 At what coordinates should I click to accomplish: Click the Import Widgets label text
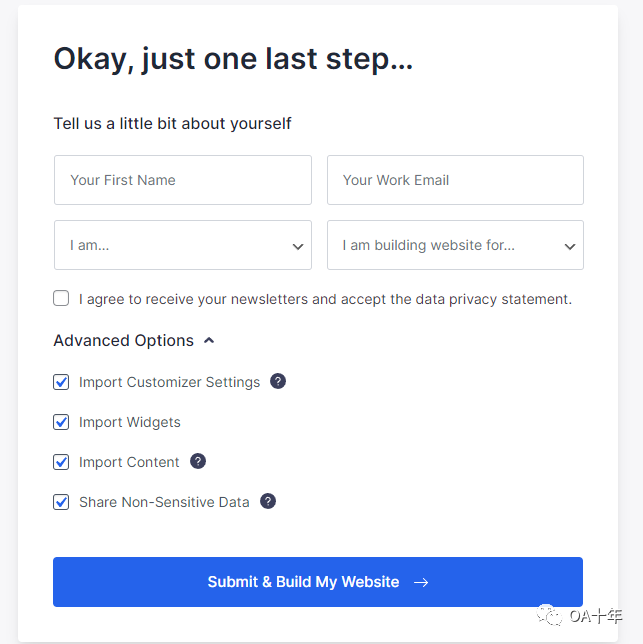[130, 422]
